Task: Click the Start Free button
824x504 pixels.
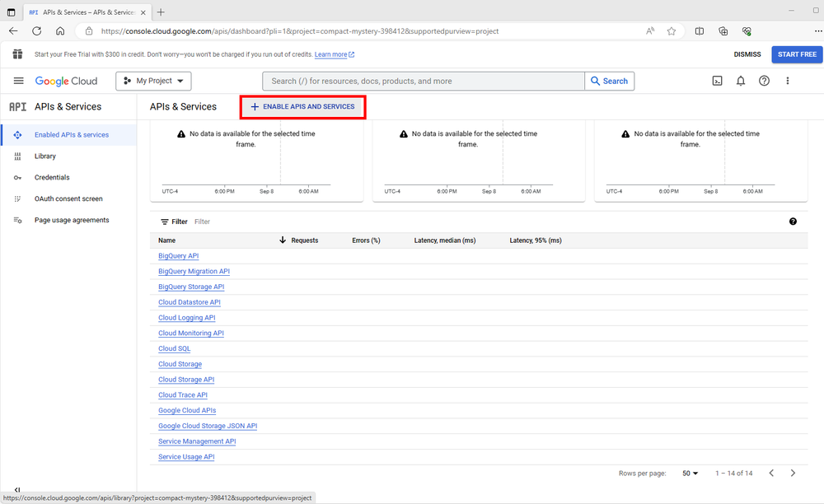Action: [797, 54]
